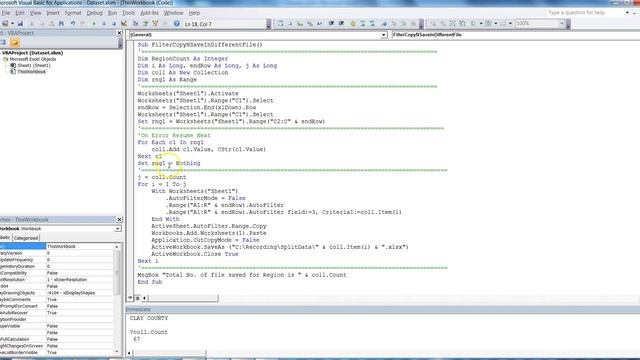Open the Project Explorer icon
Screen dimensions: 640x360
point(135,24)
